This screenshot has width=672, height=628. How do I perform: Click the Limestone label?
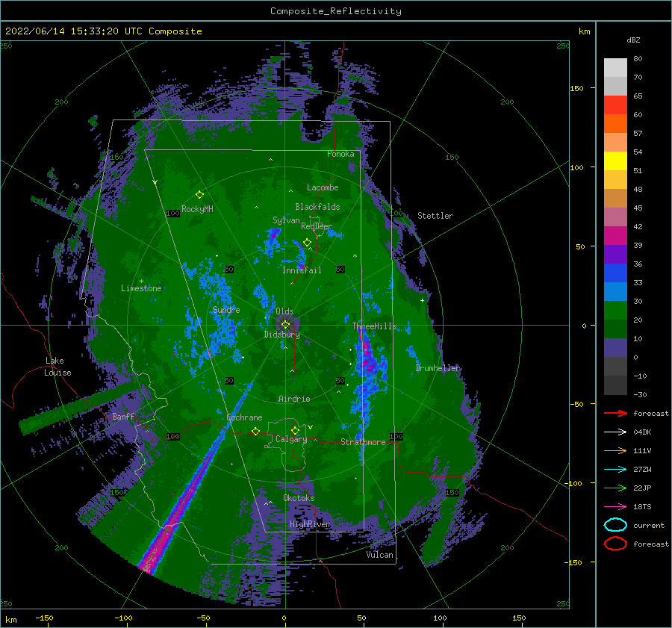141,288
